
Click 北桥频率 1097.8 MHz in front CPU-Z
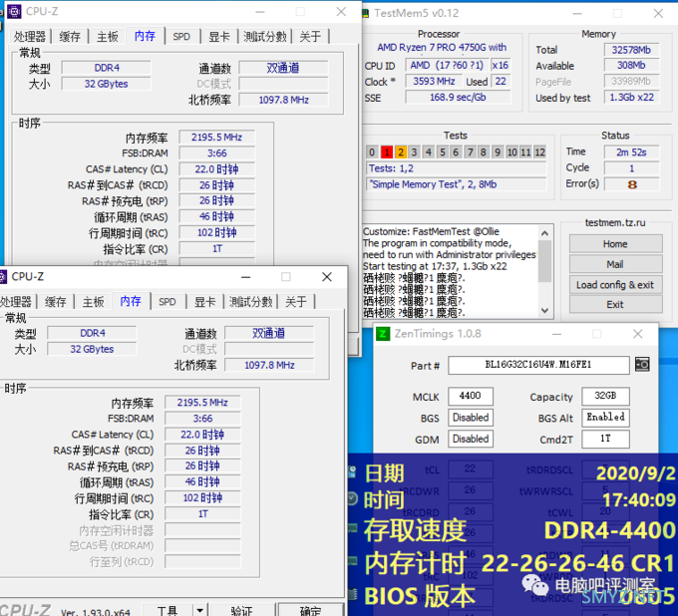coord(269,365)
